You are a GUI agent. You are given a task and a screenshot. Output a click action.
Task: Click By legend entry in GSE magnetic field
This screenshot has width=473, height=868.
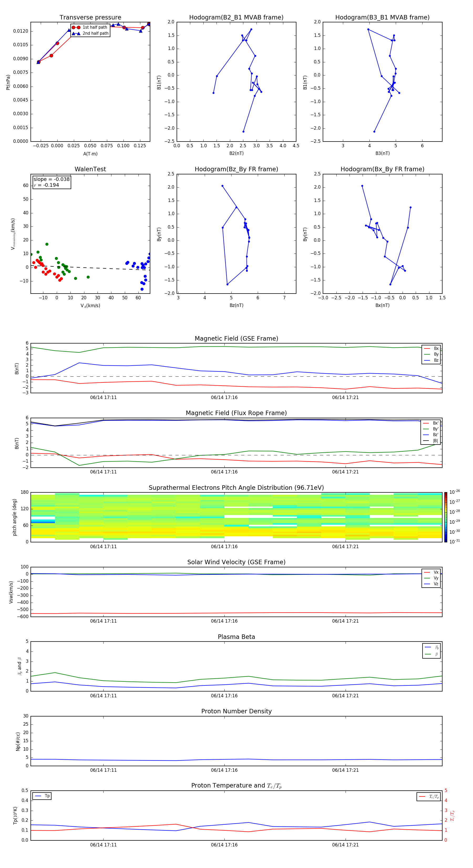[x=431, y=355]
